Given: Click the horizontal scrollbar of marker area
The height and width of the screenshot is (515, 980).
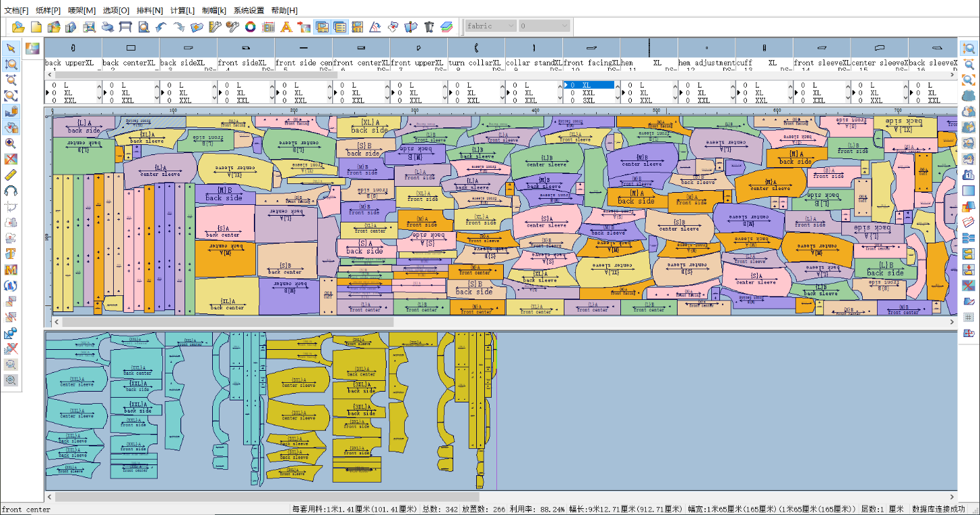Looking at the screenshot, I should tap(505, 322).
